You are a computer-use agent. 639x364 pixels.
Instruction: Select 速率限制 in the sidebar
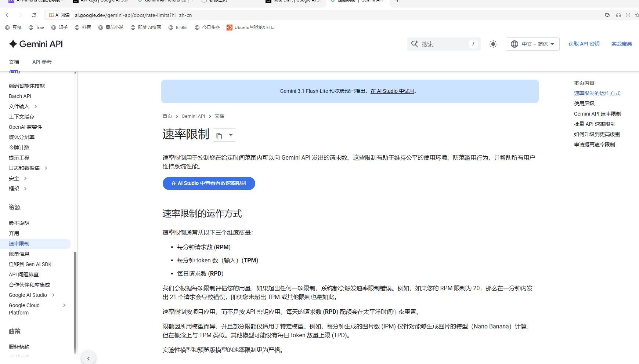35,244
